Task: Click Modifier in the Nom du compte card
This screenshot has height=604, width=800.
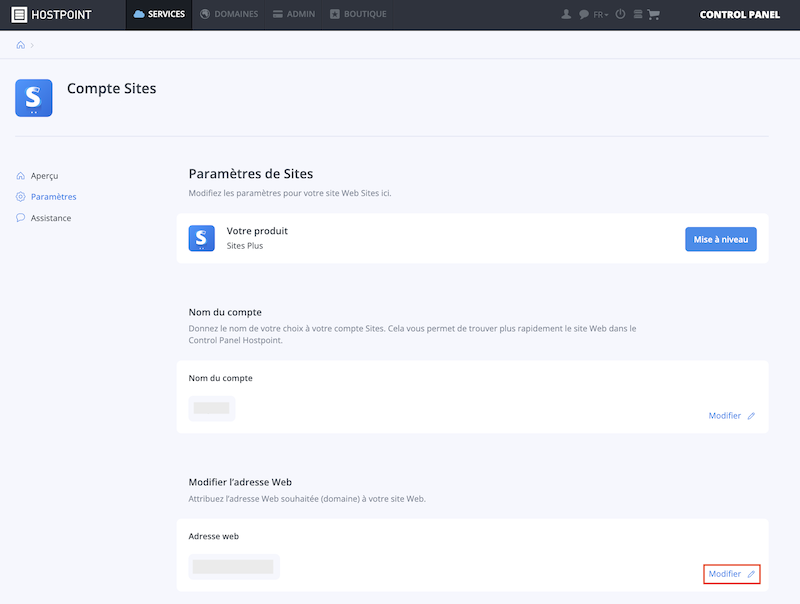Action: coord(732,416)
